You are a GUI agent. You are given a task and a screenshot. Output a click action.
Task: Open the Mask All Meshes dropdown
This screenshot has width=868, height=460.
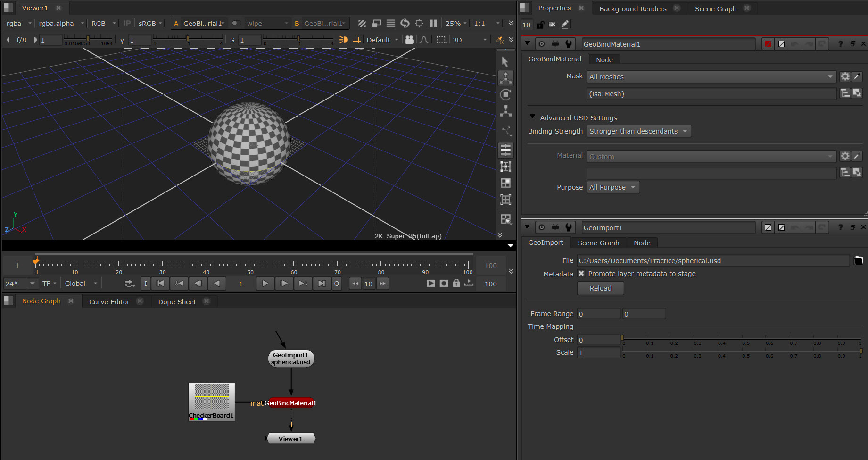click(711, 77)
